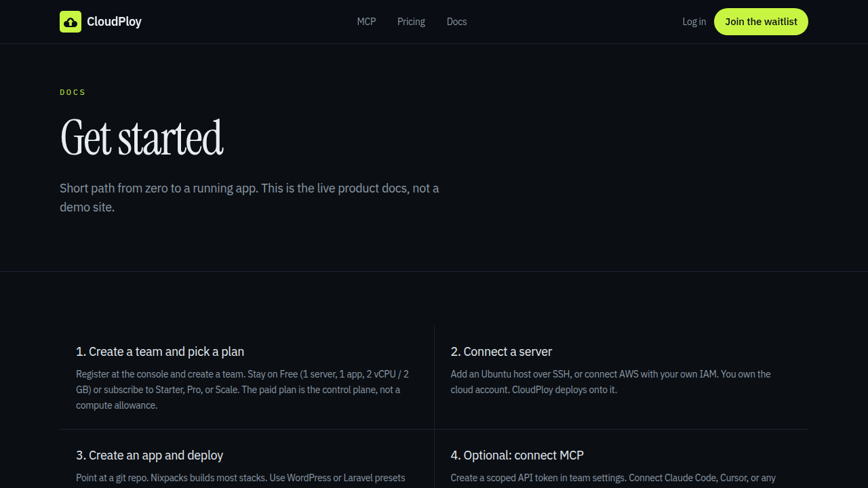Click the CloudPloy brand name
Screen dimensions: 868x488
tap(114, 22)
